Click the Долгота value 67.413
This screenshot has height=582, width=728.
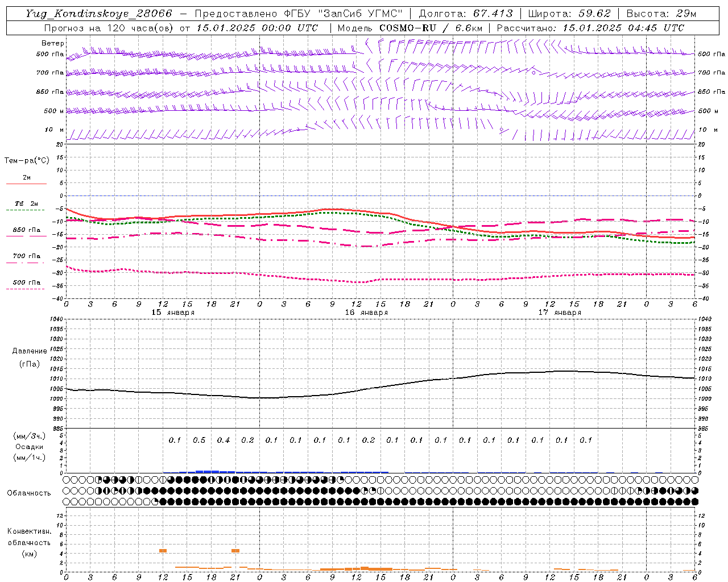(493, 14)
